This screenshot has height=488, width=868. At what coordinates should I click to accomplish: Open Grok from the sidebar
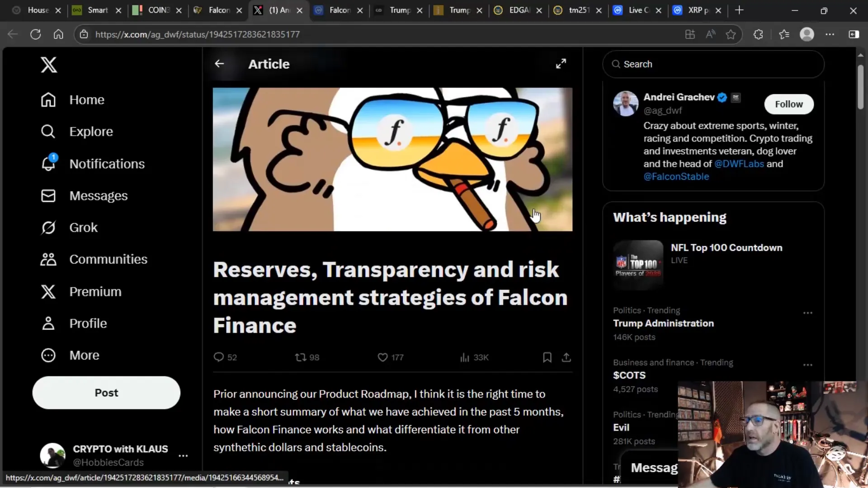click(x=69, y=227)
